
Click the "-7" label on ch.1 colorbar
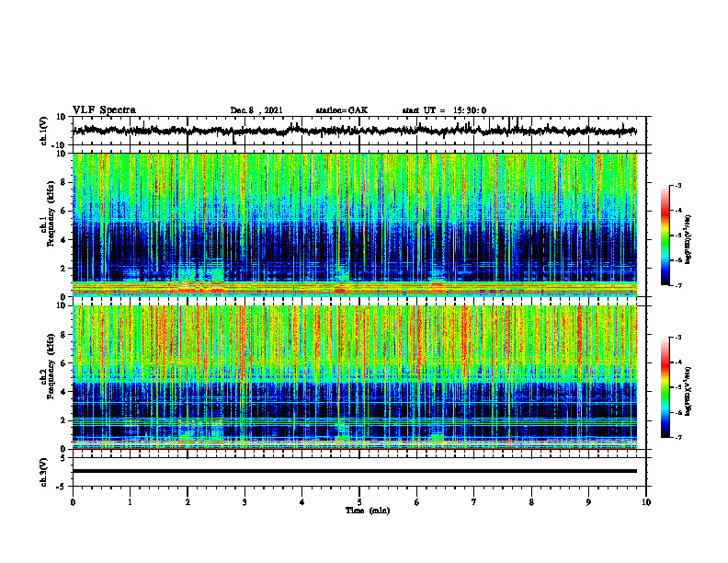[x=678, y=285]
